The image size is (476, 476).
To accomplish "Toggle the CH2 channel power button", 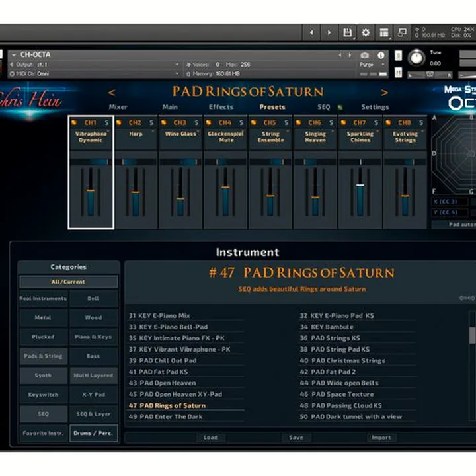I will pyautogui.click(x=119, y=122).
